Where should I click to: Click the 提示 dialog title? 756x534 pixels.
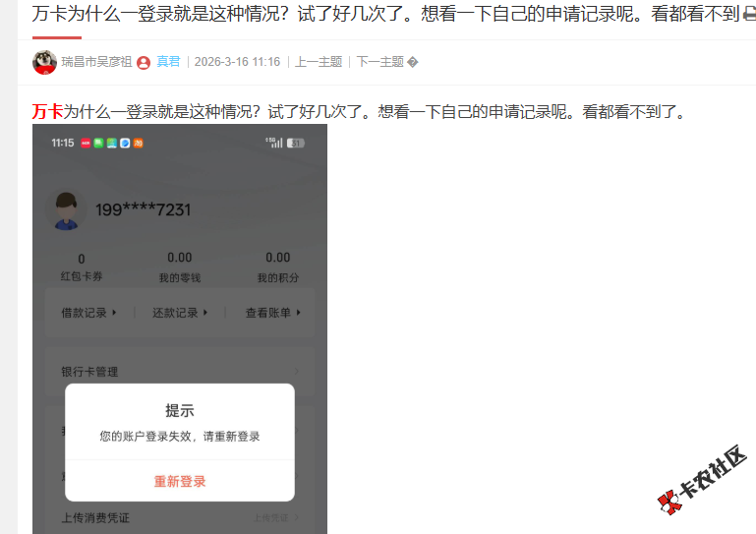pyautogui.click(x=180, y=410)
